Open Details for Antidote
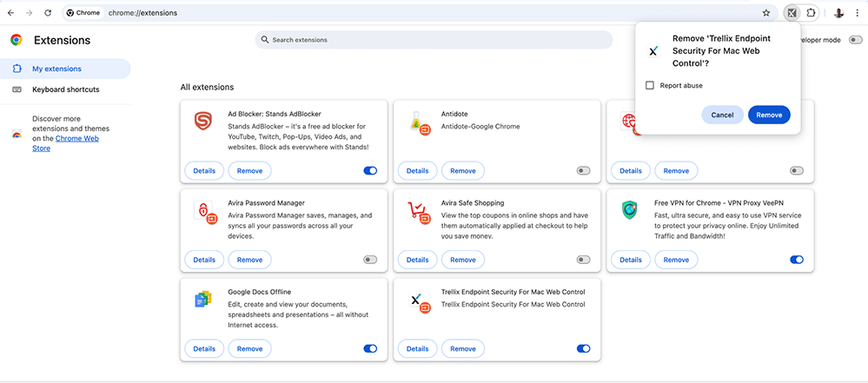 pyautogui.click(x=417, y=171)
